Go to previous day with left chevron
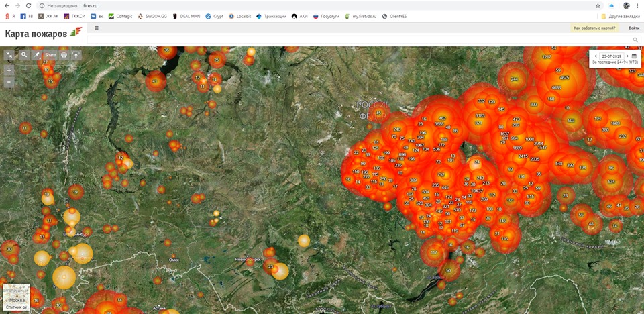 pos(596,56)
